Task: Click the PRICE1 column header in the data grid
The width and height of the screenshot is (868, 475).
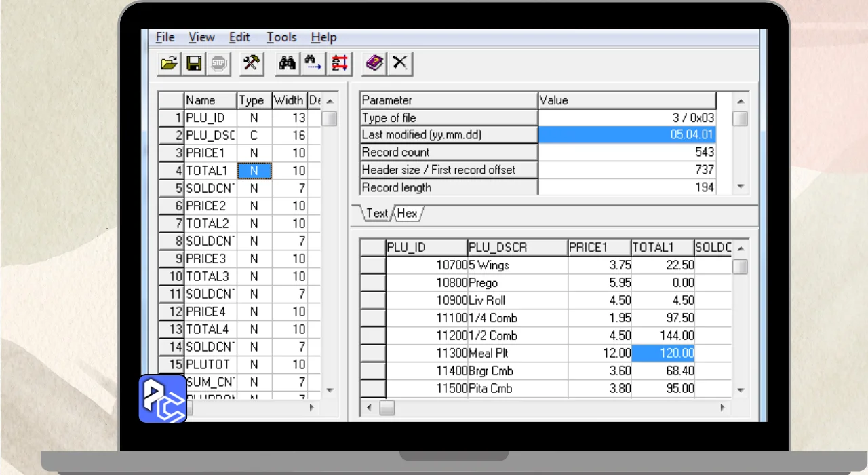Action: 599,248
